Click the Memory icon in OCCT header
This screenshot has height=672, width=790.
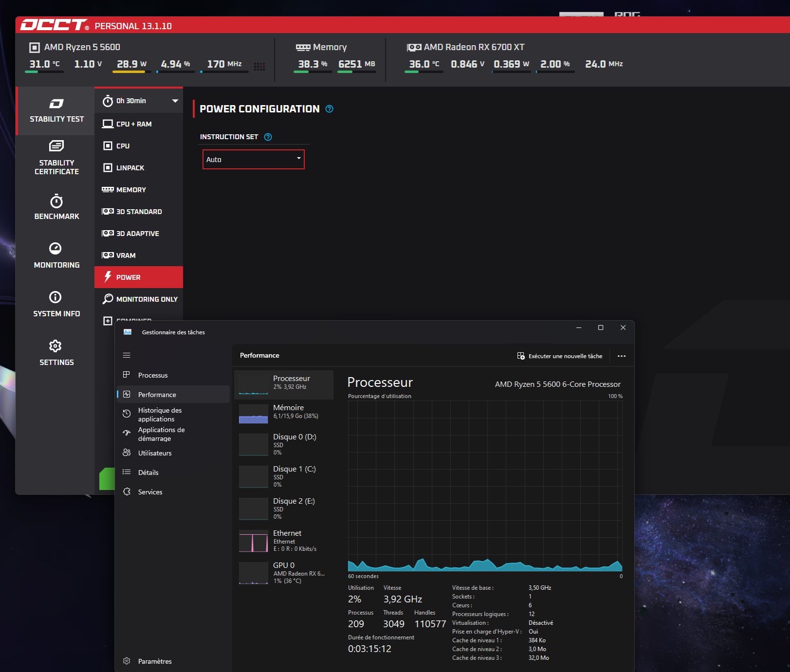(x=303, y=47)
